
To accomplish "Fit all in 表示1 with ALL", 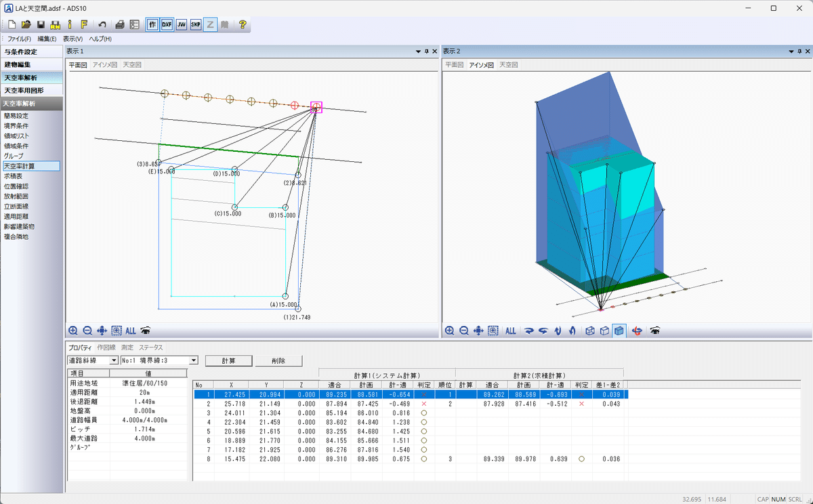I will click(131, 331).
